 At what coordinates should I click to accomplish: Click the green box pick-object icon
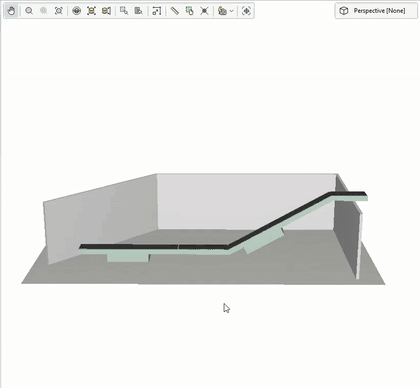tap(189, 11)
